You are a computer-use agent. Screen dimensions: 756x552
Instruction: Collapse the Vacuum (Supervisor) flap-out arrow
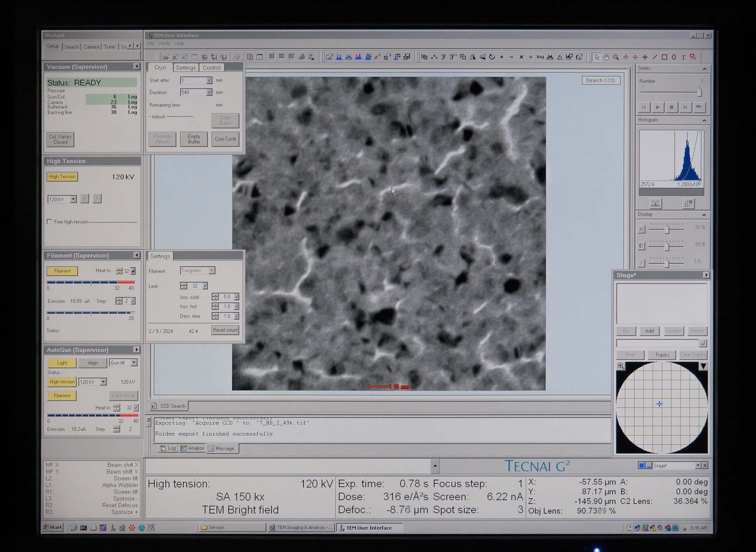pos(137,67)
